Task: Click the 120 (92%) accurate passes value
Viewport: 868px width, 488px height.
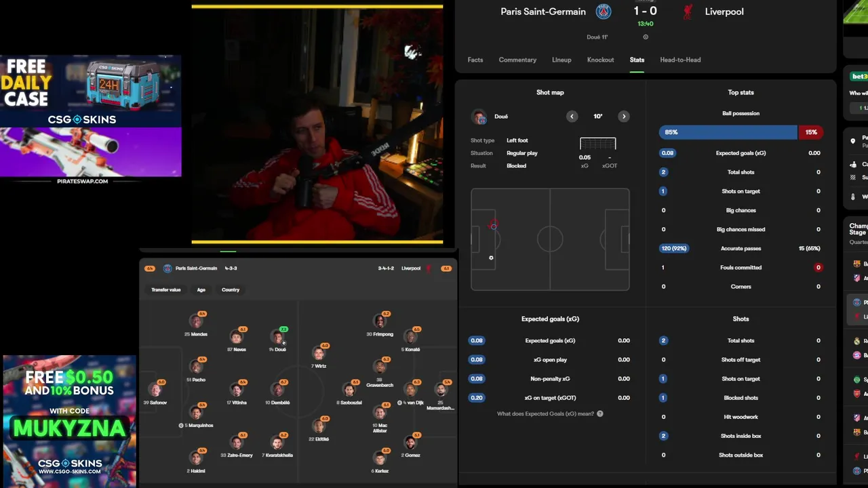Action: click(674, 249)
